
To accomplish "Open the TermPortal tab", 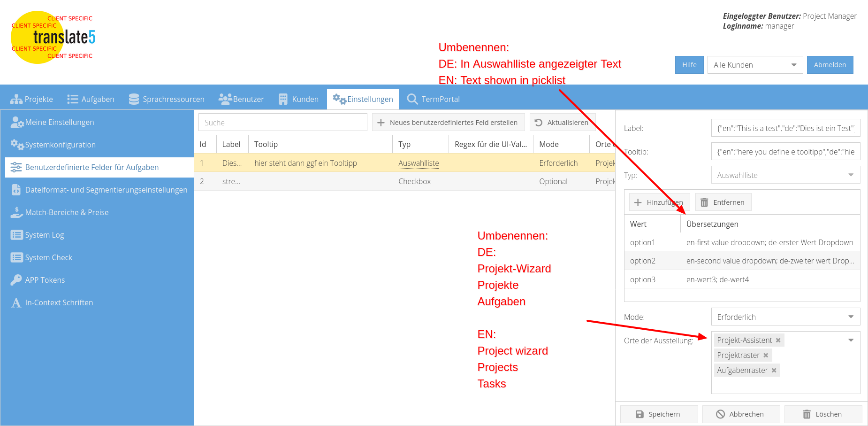I will pyautogui.click(x=433, y=99).
